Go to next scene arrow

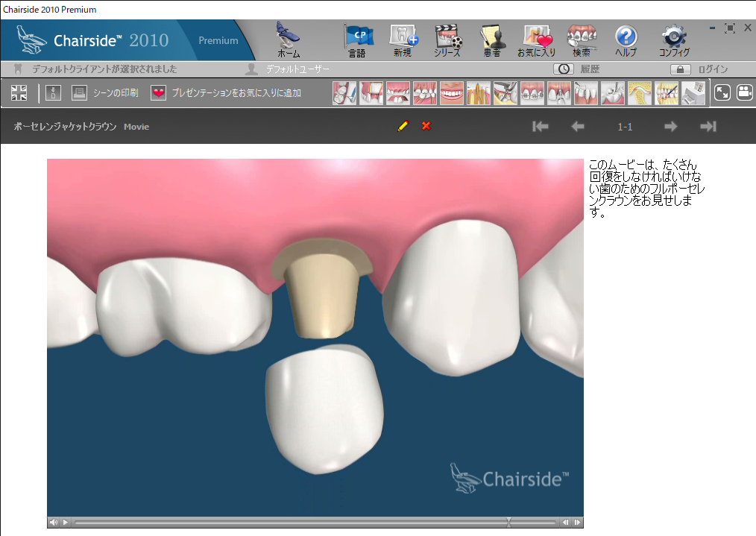671,126
